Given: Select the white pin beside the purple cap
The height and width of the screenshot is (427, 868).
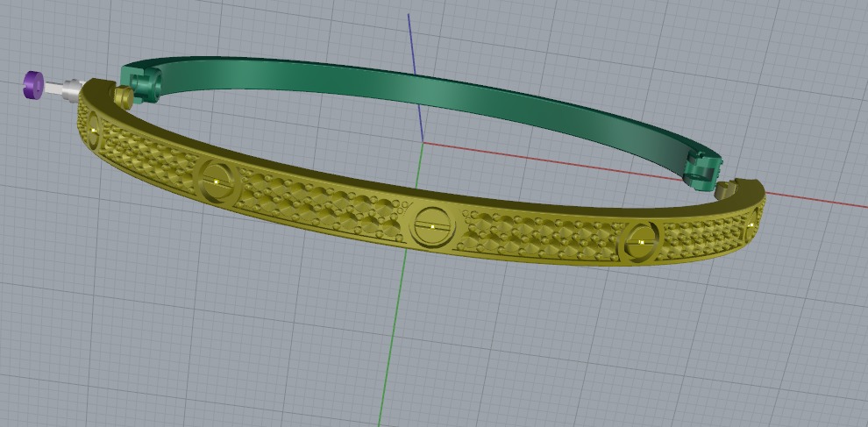Looking at the screenshot, I should coord(62,89).
